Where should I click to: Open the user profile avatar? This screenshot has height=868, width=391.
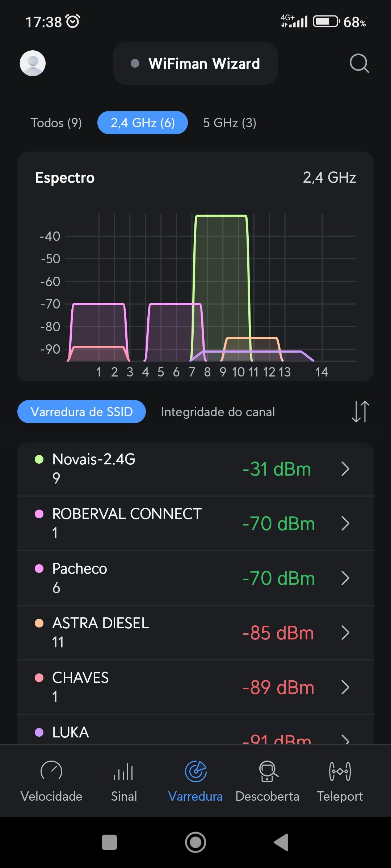click(x=33, y=63)
